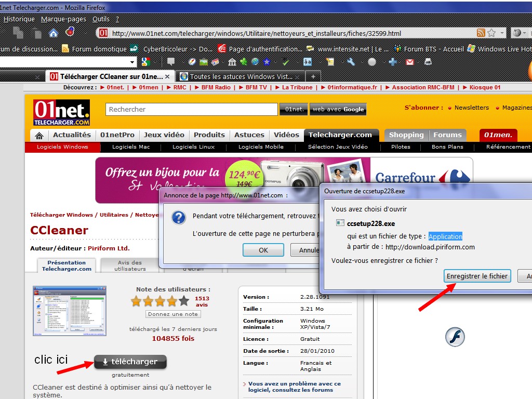
Task: Click the Piriform Ltd. publisher link
Action: pyautogui.click(x=109, y=248)
